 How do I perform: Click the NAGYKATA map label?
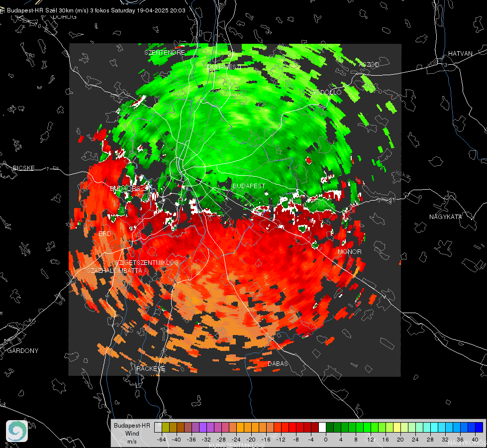pyautogui.click(x=446, y=217)
